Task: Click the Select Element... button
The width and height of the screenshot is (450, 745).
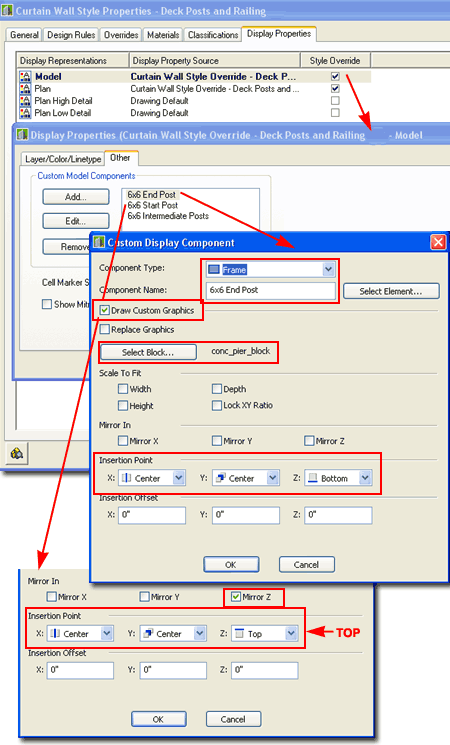Action: [391, 291]
